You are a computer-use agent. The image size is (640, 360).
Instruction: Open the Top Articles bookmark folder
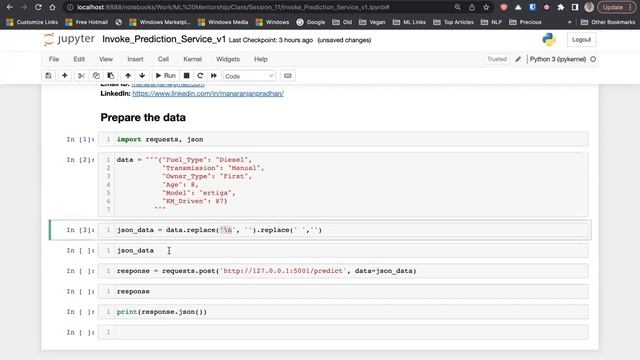tap(453, 22)
